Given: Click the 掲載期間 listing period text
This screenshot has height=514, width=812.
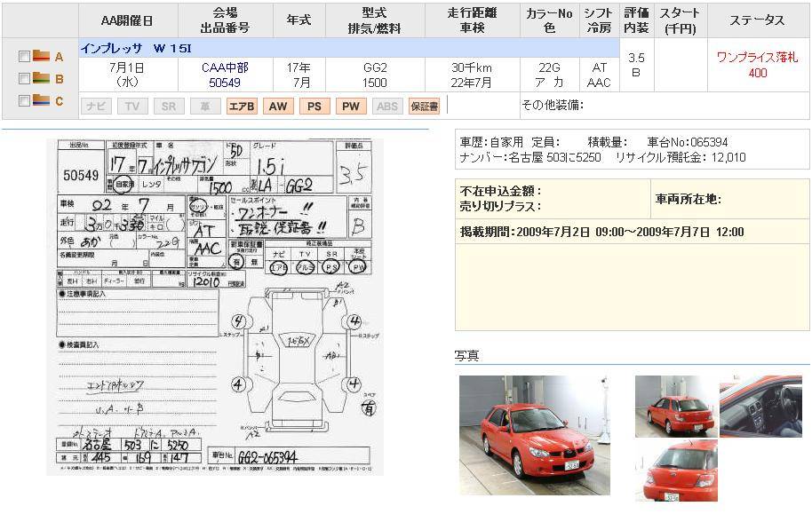Looking at the screenshot, I should point(601,232).
